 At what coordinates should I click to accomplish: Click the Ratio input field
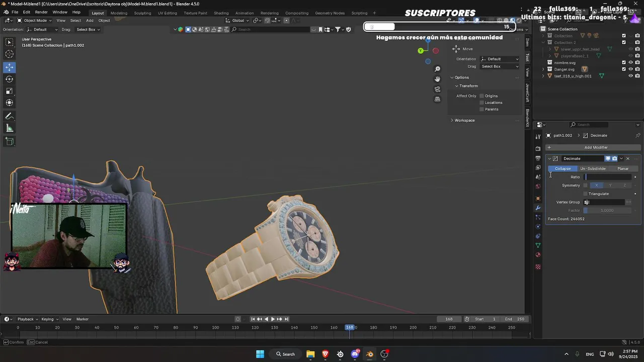tap(608, 177)
